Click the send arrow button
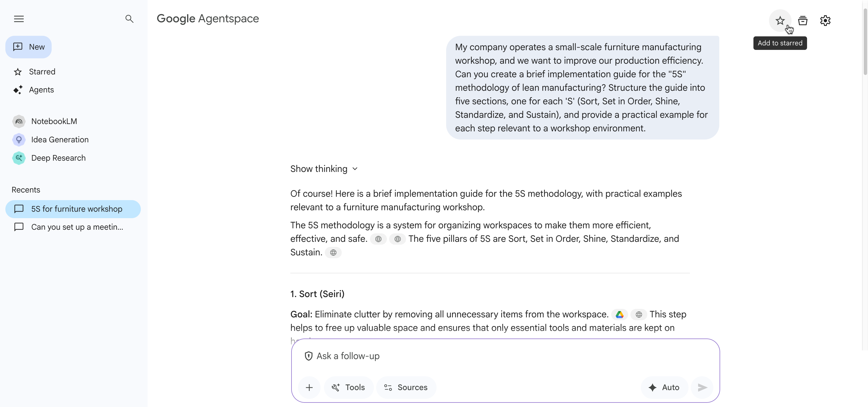This screenshot has height=407, width=868. pos(702,387)
